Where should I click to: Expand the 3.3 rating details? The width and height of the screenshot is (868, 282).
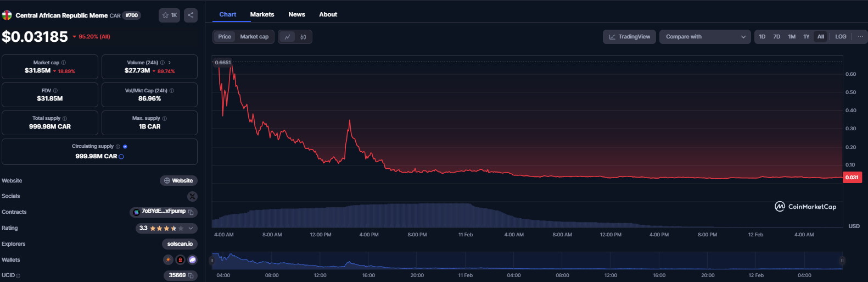click(191, 228)
